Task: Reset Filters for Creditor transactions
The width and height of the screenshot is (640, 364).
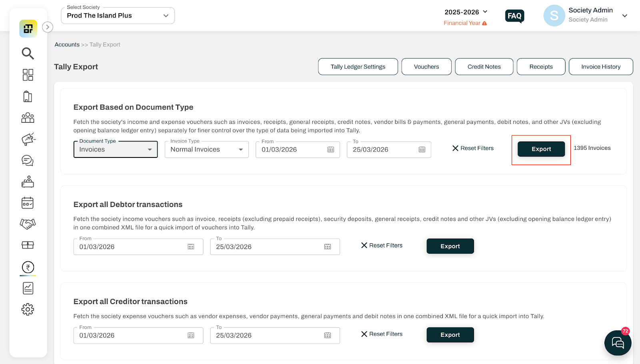Action: (382, 334)
